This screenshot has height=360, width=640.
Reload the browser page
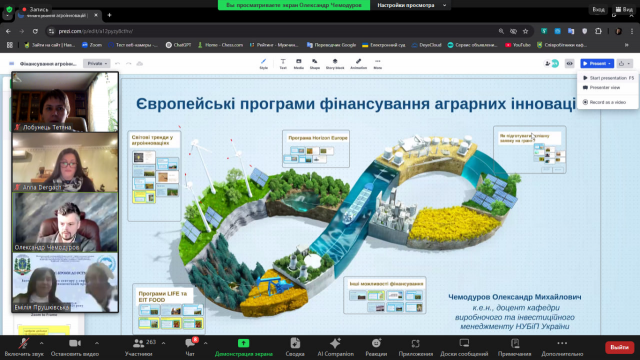35,31
